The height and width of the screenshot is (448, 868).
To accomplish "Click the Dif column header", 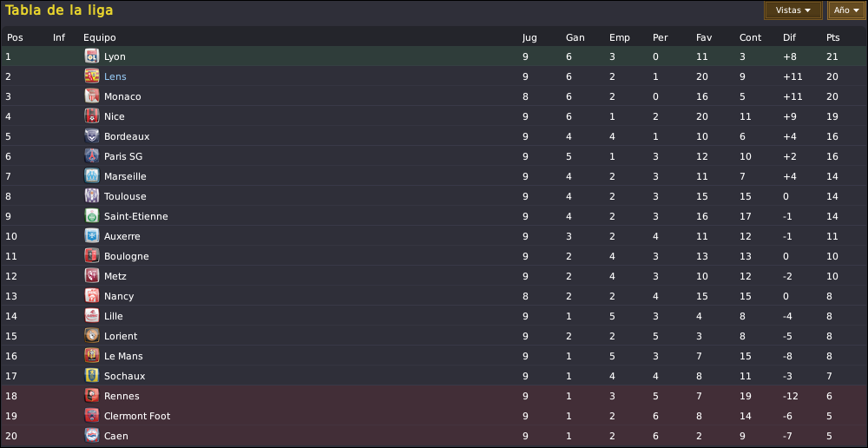I will coord(789,37).
